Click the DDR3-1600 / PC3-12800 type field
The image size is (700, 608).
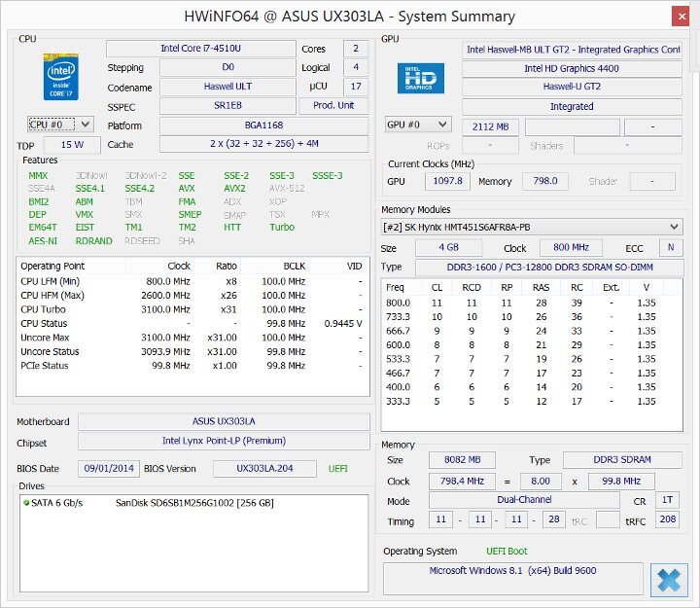(x=549, y=268)
